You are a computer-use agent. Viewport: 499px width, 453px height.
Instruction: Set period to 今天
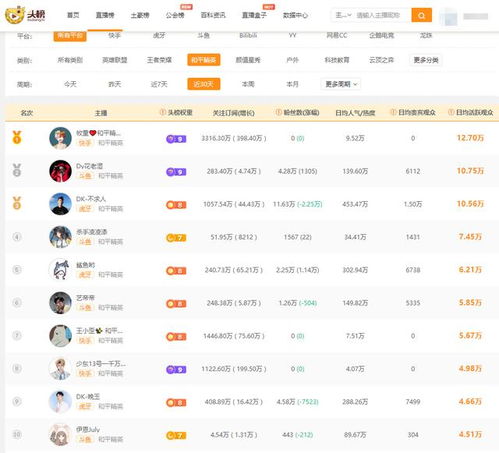click(x=70, y=84)
